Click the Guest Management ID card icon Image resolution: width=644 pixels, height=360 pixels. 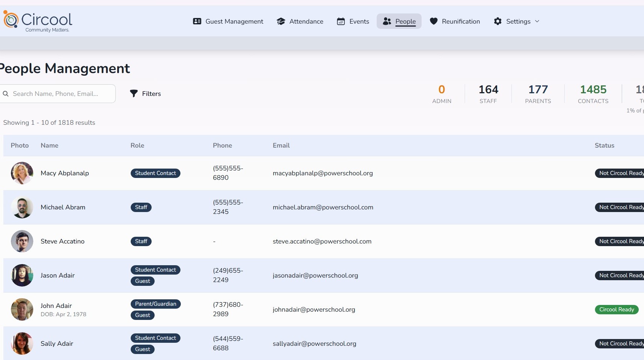coord(197,21)
